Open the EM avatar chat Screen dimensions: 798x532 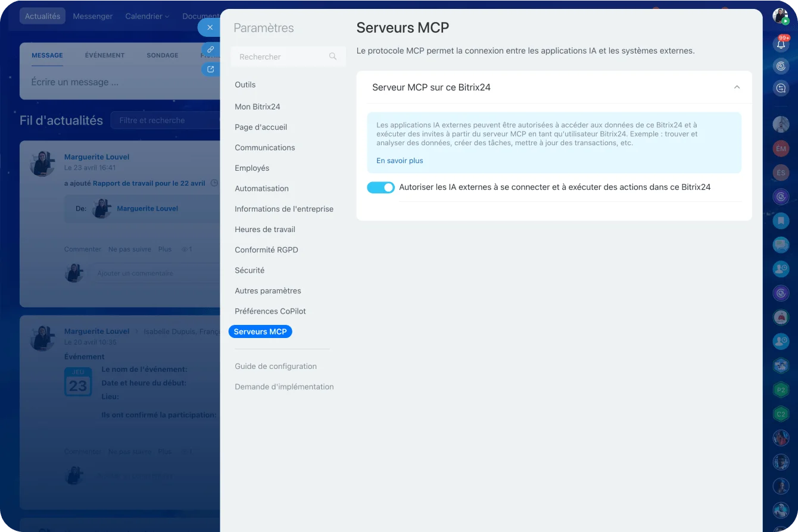pos(781,148)
